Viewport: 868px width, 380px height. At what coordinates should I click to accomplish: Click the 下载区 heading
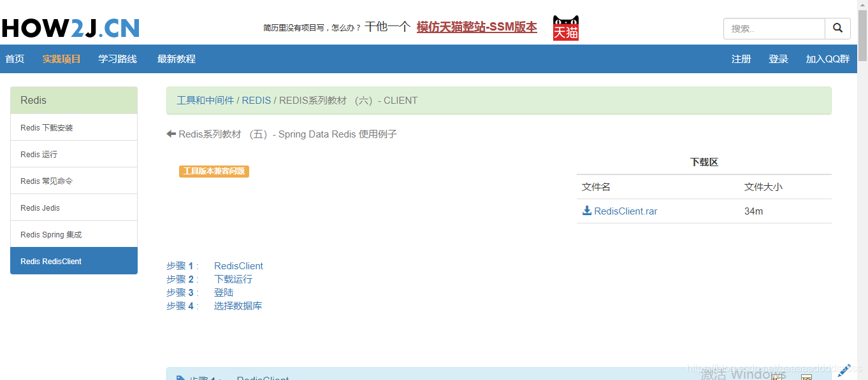704,162
